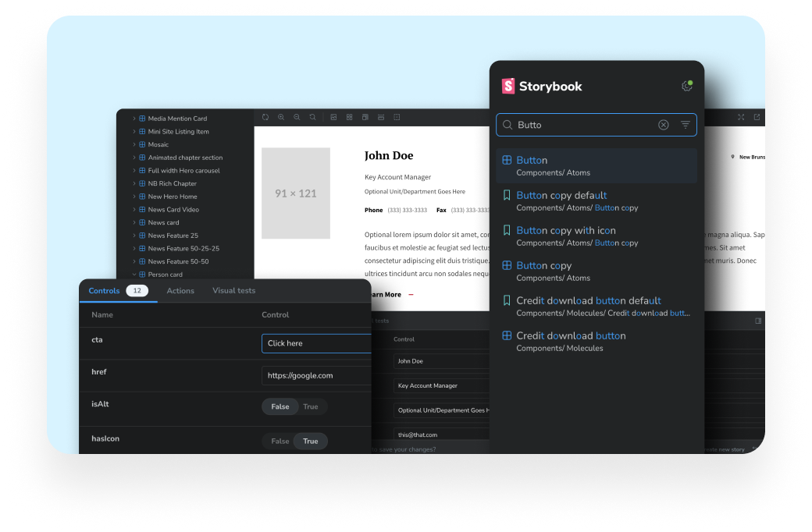812x532 pixels.
Task: Select News card in sidebar
Action: pos(163,222)
